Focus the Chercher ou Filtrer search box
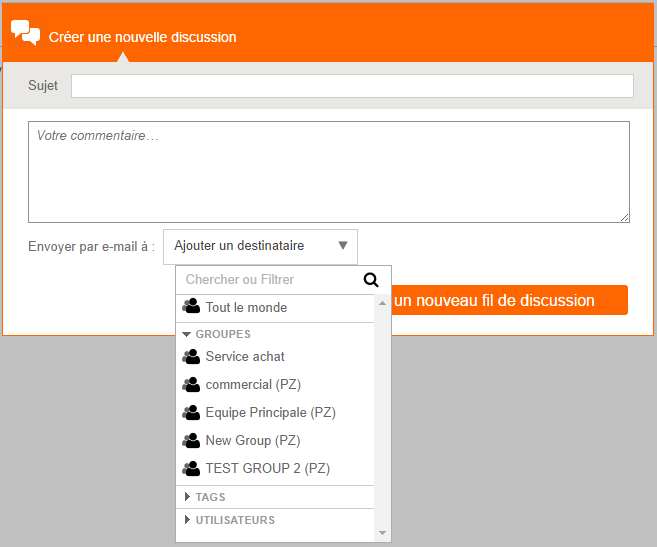The width and height of the screenshot is (657, 547). point(268,280)
